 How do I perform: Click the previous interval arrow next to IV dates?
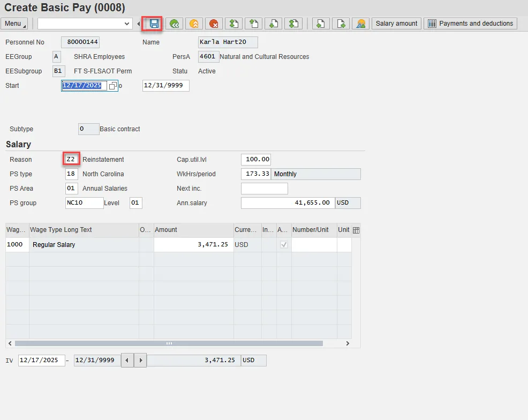[127, 361]
